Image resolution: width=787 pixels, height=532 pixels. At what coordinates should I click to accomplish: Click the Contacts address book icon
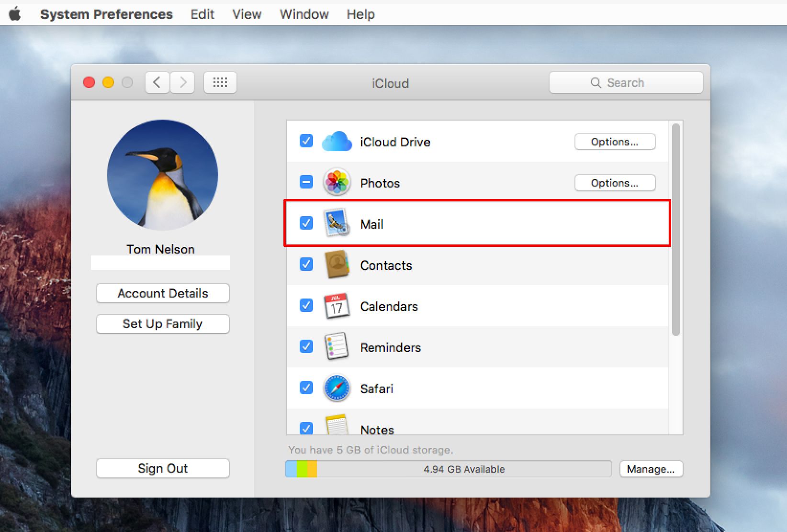coord(337,265)
